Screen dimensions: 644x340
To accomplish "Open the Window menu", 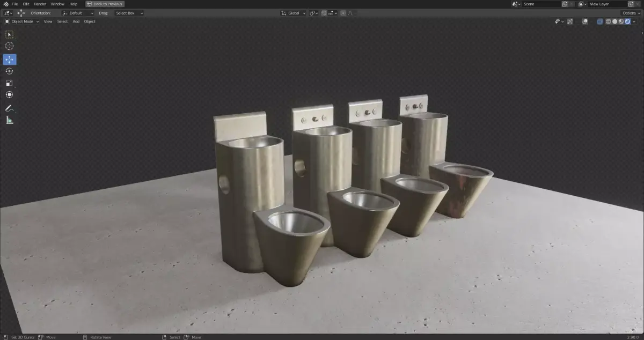I will [57, 4].
